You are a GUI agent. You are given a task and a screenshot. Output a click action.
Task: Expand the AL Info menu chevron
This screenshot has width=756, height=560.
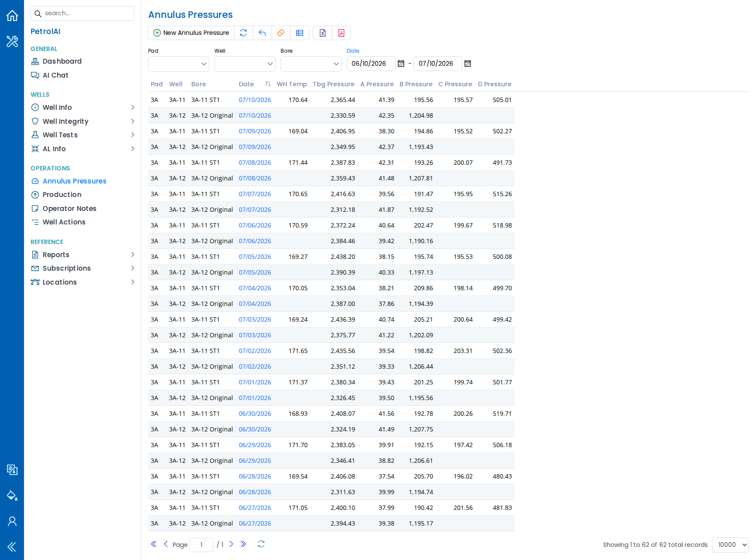[x=132, y=149]
